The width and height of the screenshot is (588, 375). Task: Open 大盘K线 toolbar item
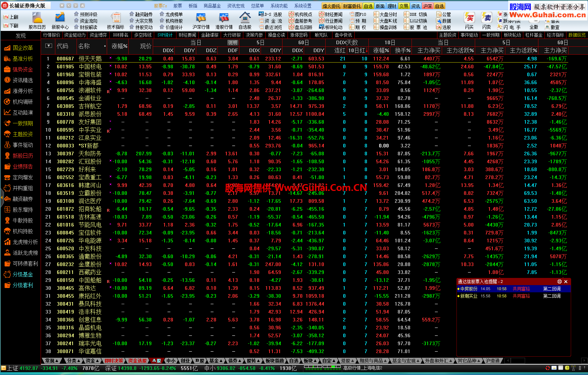[385, 21]
